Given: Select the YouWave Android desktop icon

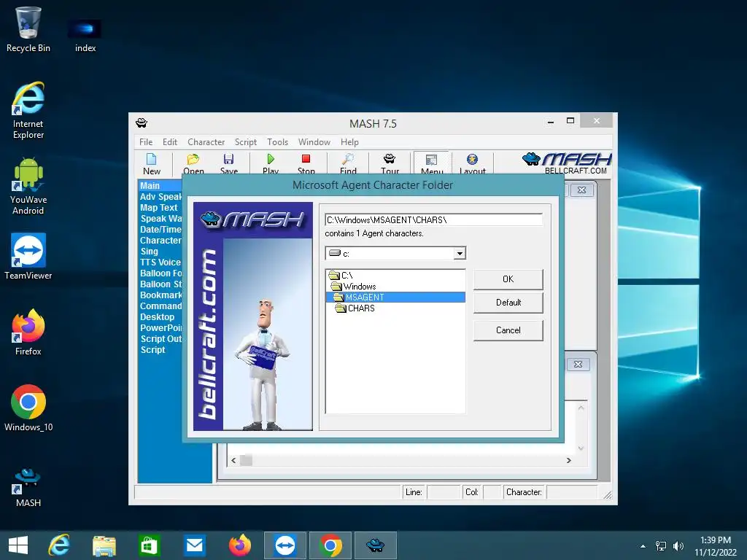Looking at the screenshot, I should (x=28, y=186).
